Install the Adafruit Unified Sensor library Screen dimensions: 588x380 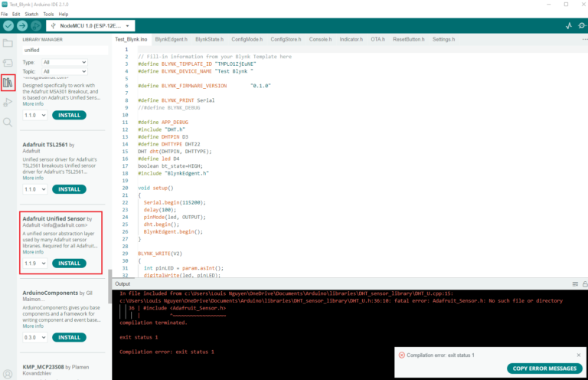(69, 264)
